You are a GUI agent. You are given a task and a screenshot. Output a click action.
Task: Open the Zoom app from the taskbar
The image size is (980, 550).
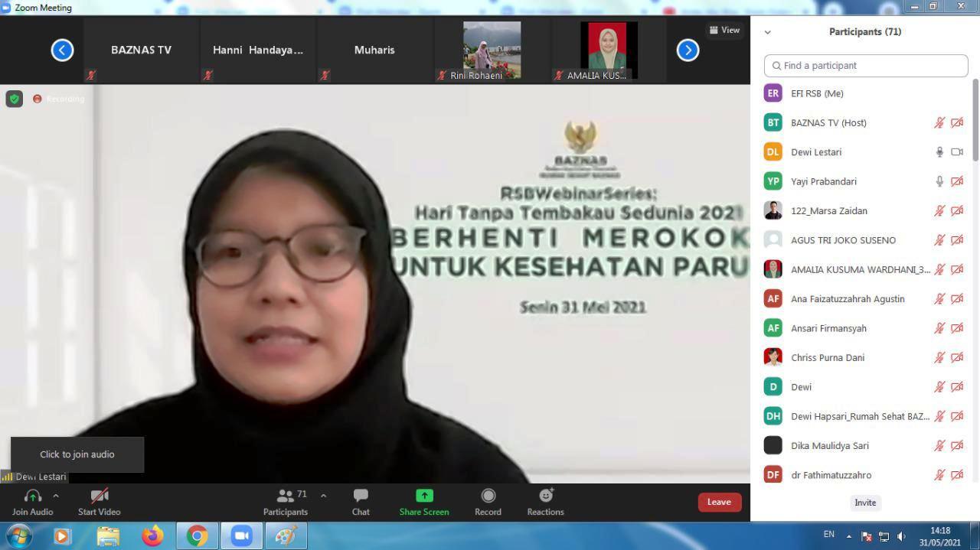click(242, 536)
